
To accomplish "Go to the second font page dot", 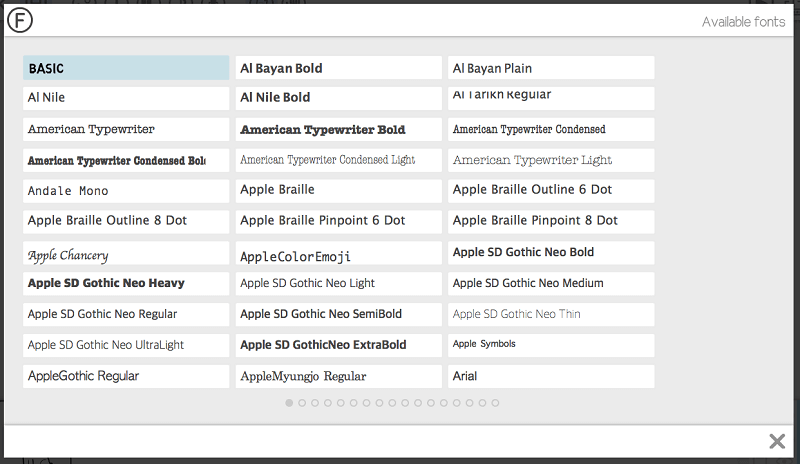I will [302, 403].
